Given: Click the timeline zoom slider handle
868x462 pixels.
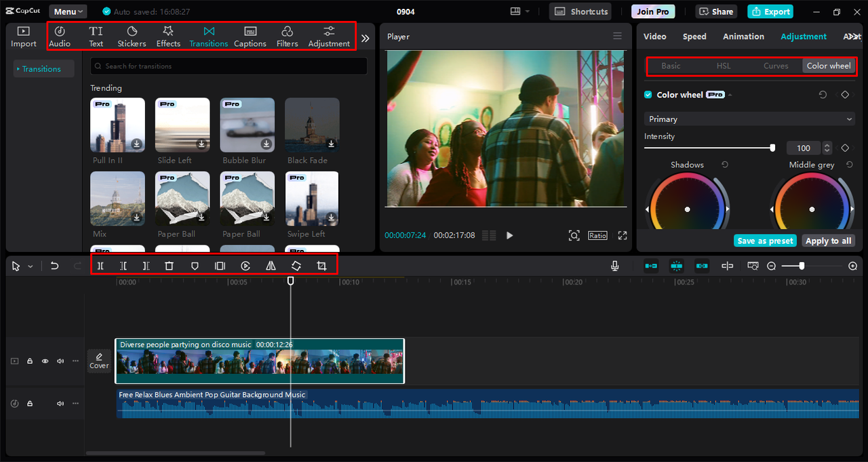Looking at the screenshot, I should 802,266.
